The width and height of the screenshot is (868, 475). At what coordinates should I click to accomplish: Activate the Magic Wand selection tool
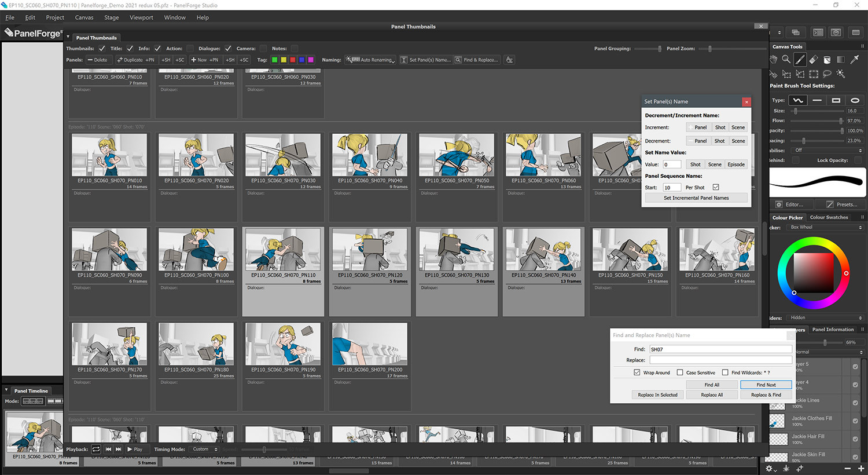tap(840, 74)
